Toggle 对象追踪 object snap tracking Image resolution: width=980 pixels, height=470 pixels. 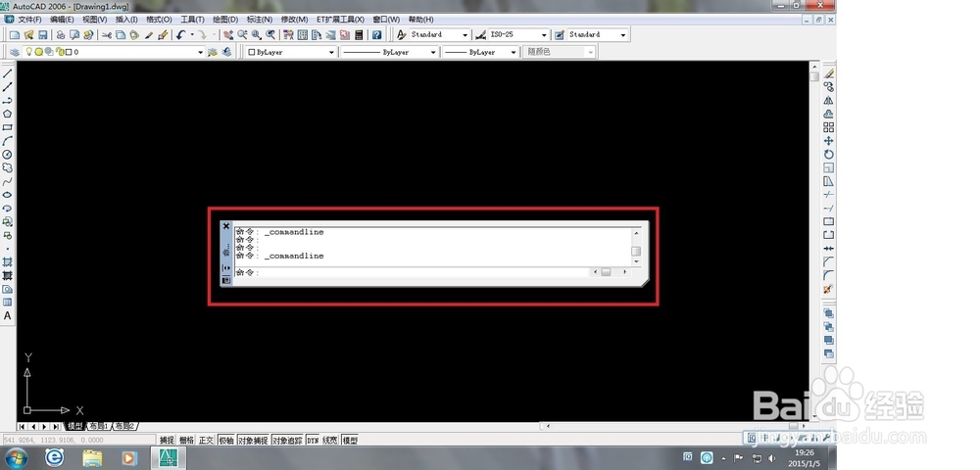pyautogui.click(x=287, y=440)
